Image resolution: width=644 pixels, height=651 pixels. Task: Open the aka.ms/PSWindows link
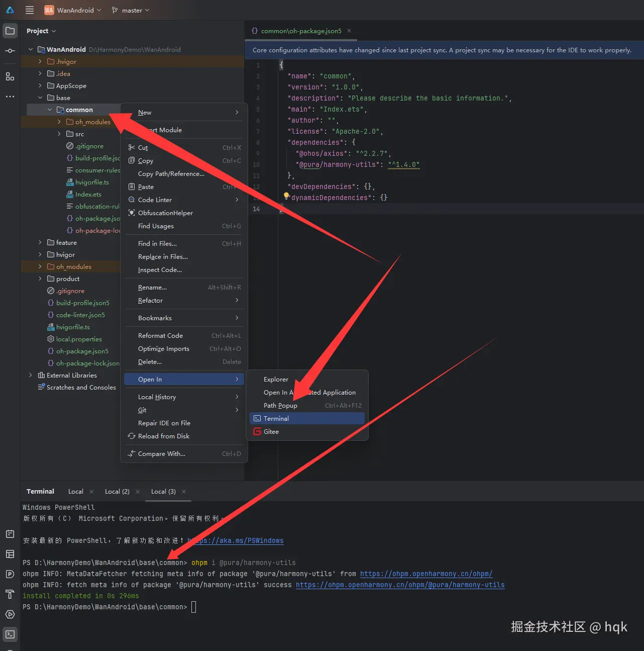(236, 540)
